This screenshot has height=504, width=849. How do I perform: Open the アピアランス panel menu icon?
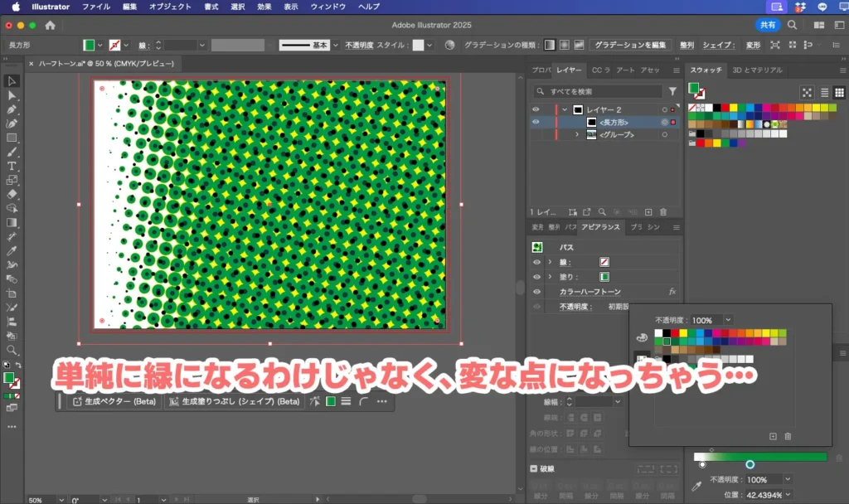(676, 228)
